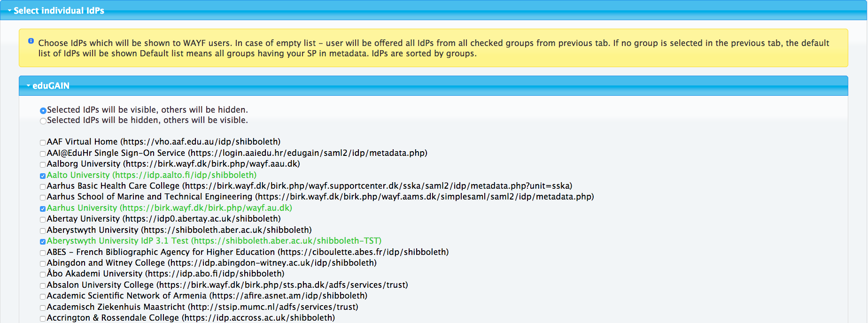The width and height of the screenshot is (868, 323).
Task: Tick the Abertay University checkbox
Action: (x=43, y=220)
